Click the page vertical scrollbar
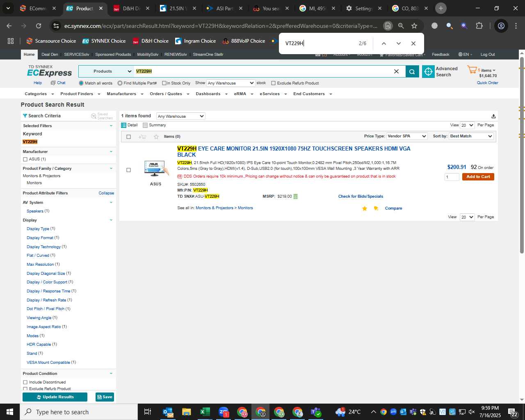525x420 pixels. 522,156
